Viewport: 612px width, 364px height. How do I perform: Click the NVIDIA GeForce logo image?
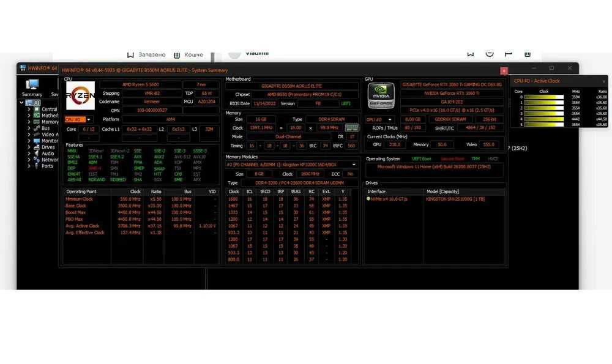point(381,95)
